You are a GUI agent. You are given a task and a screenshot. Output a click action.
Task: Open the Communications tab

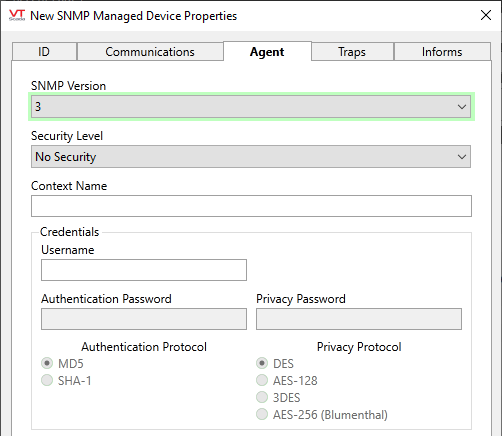tap(150, 52)
